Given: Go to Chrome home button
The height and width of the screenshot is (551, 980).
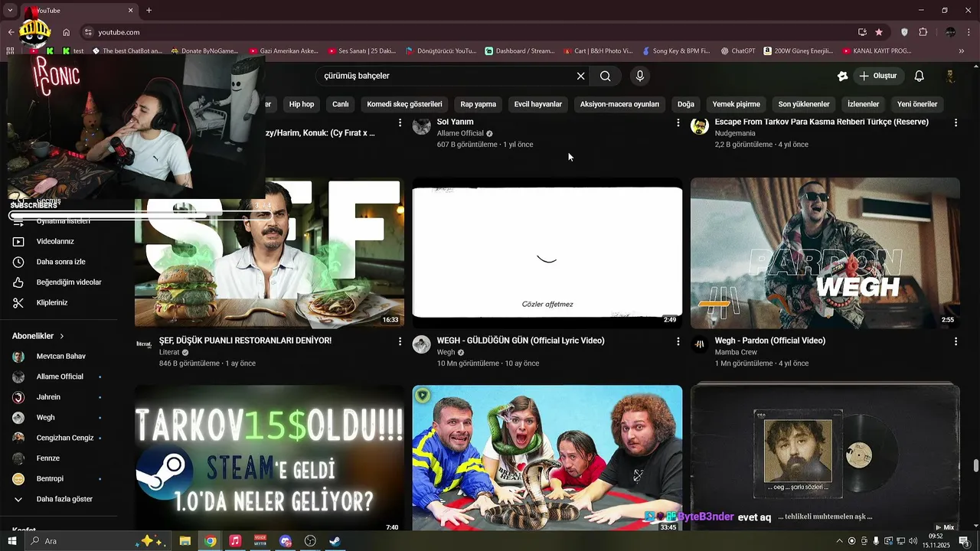Looking at the screenshot, I should (67, 32).
